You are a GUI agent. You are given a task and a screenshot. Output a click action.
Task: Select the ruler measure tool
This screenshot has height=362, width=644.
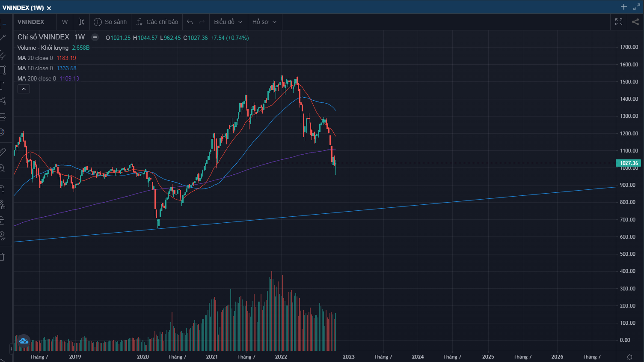[x=3, y=151]
